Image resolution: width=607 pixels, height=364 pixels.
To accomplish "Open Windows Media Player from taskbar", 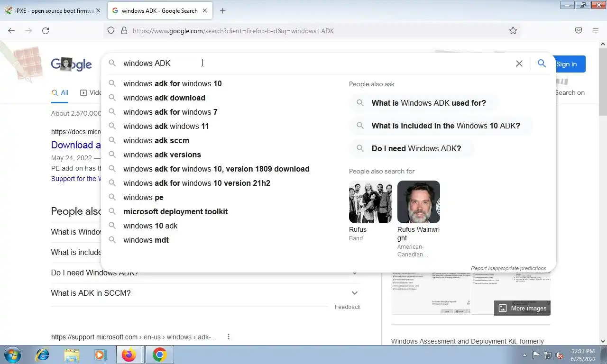I will 100,355.
